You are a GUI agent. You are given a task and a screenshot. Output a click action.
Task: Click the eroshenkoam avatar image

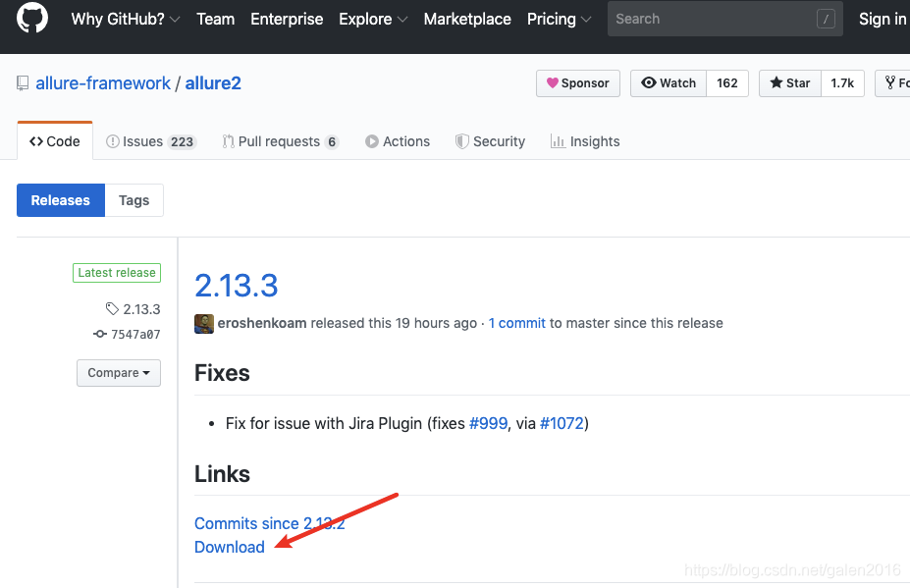coord(204,323)
